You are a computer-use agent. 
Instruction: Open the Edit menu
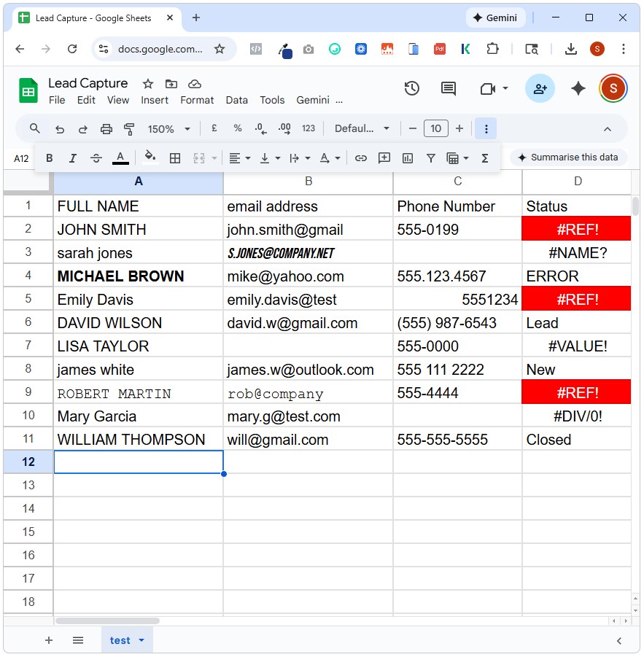coord(86,100)
